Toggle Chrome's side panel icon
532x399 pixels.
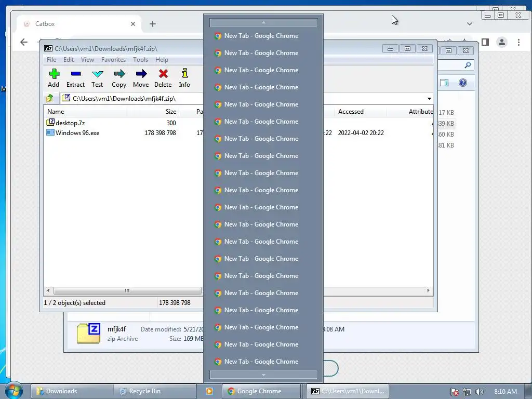pyautogui.click(x=485, y=42)
